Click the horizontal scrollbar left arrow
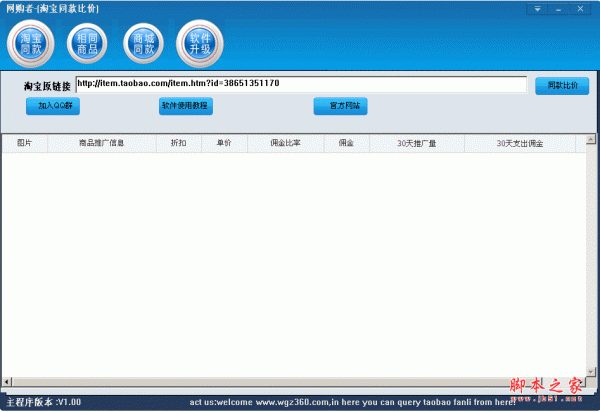 [7, 381]
